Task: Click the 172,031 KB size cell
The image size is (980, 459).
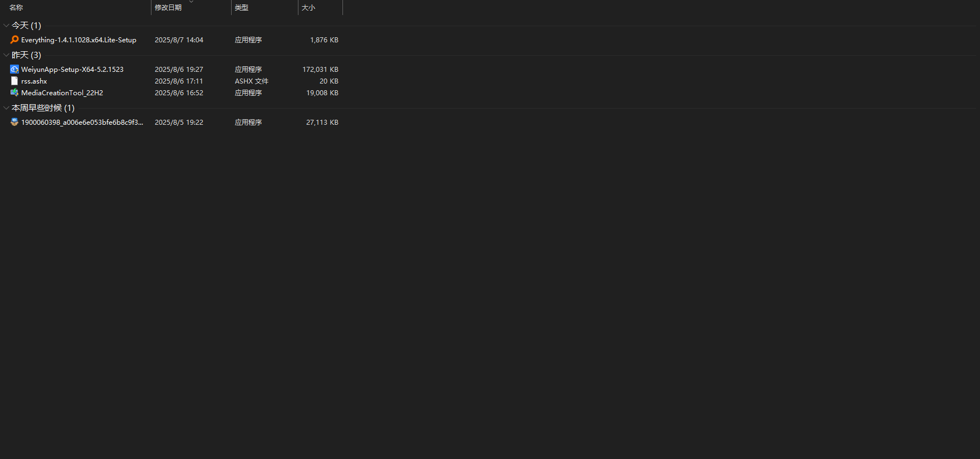Action: (320, 70)
